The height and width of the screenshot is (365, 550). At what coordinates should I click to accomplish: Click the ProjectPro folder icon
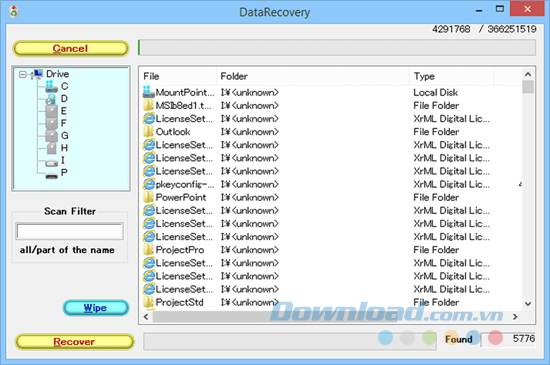tap(148, 250)
